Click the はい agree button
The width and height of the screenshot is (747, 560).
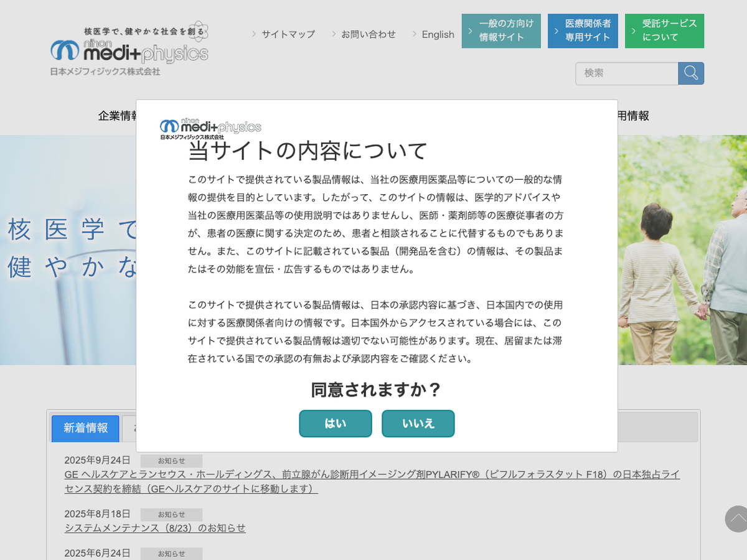(x=336, y=424)
